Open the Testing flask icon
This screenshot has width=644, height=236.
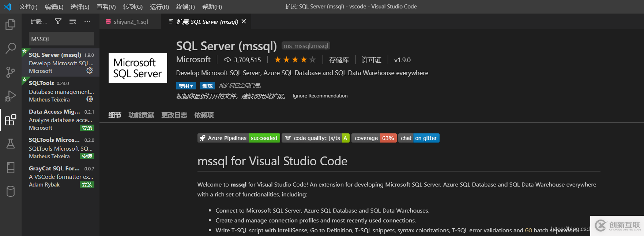(x=11, y=144)
